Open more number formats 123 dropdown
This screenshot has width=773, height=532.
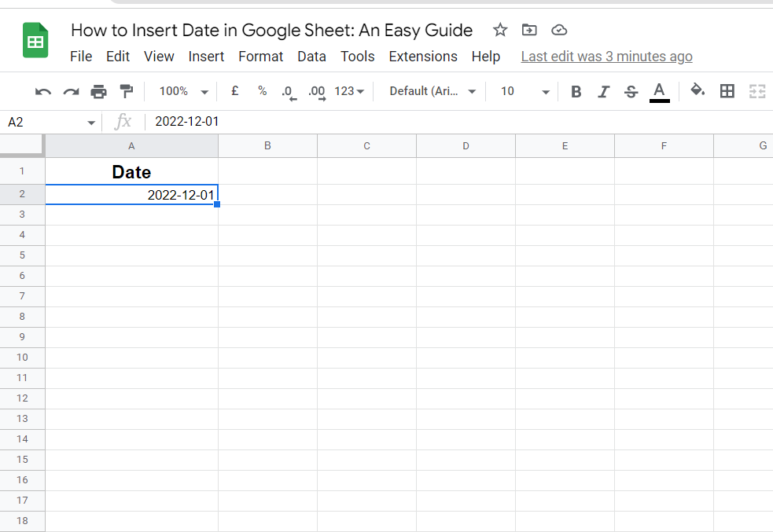349,92
